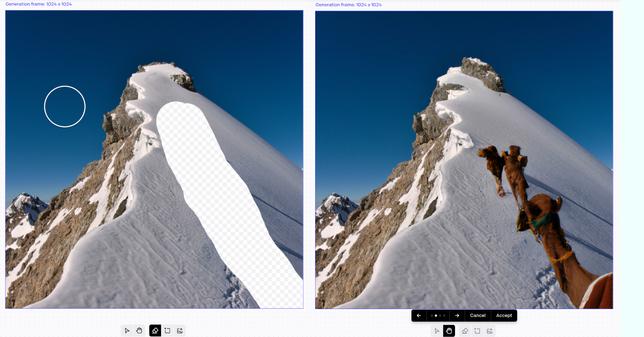Cancel the current generation

pyautogui.click(x=478, y=315)
